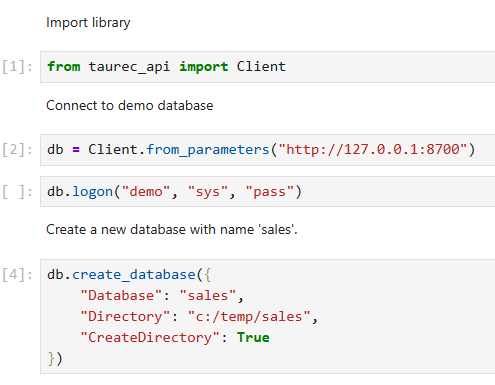Click the "Database" key in the code
Screen dimensions: 495x385
click(x=121, y=296)
